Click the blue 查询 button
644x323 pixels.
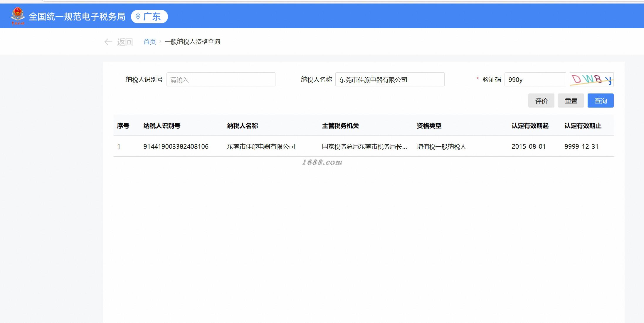601,101
